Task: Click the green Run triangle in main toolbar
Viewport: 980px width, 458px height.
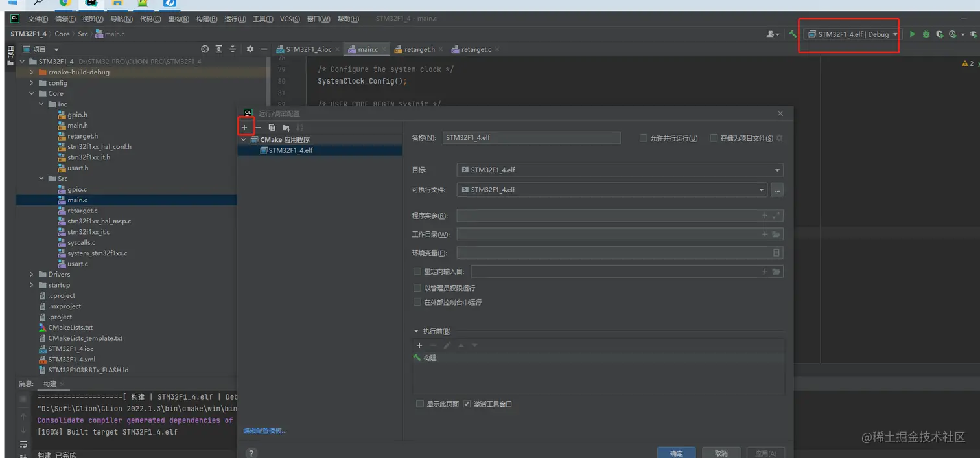Action: click(913, 34)
